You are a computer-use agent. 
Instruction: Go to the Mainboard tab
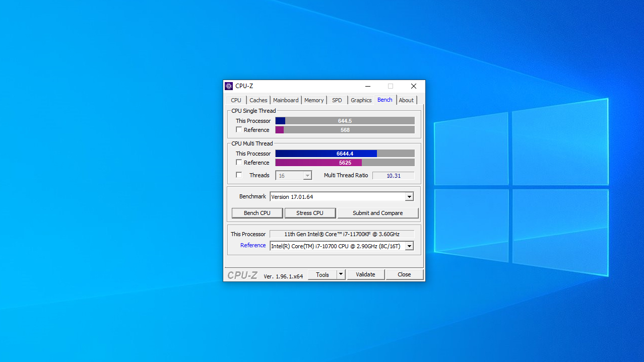[x=286, y=100]
